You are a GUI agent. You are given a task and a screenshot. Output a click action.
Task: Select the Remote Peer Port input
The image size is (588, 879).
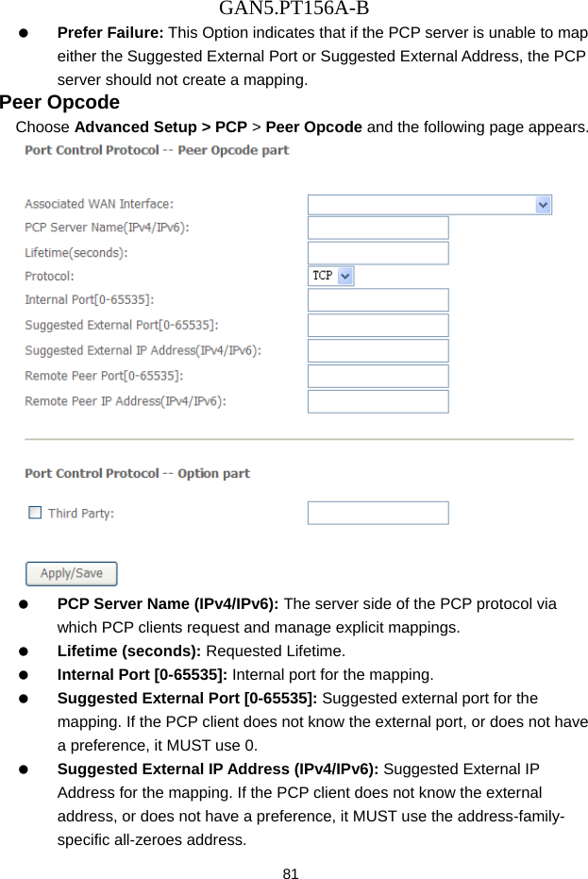click(378, 376)
